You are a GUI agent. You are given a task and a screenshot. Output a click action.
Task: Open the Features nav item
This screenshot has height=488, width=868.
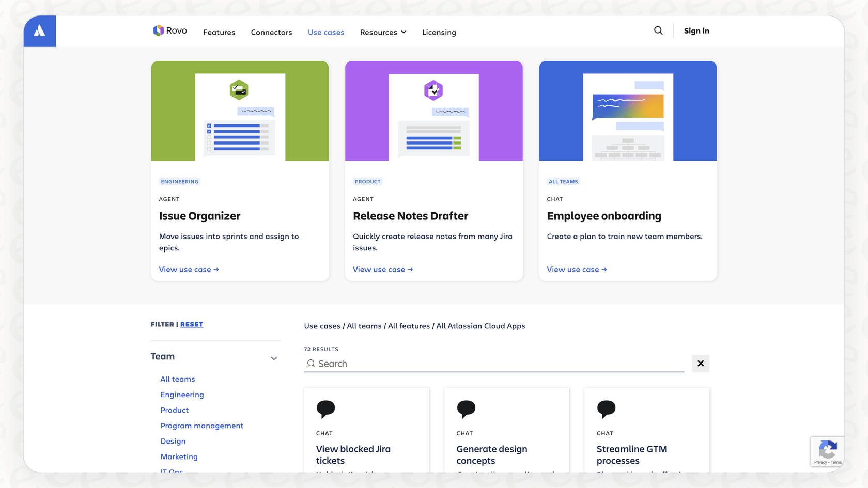(x=219, y=32)
